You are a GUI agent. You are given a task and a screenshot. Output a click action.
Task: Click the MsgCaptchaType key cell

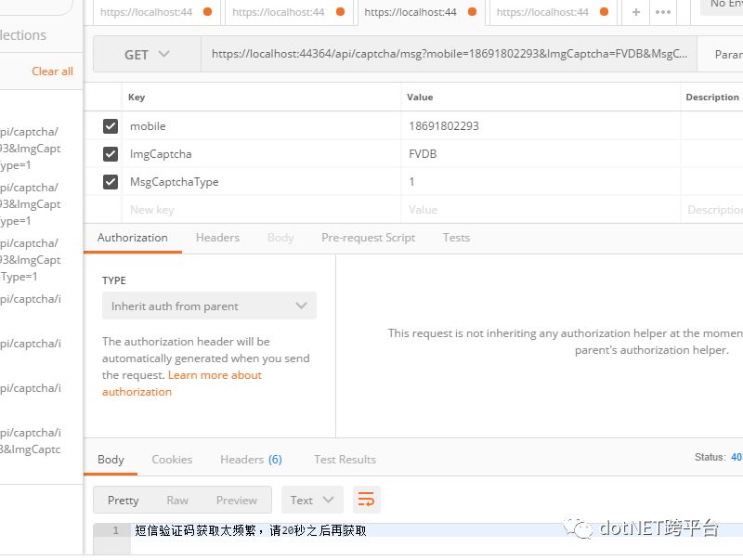coord(262,182)
